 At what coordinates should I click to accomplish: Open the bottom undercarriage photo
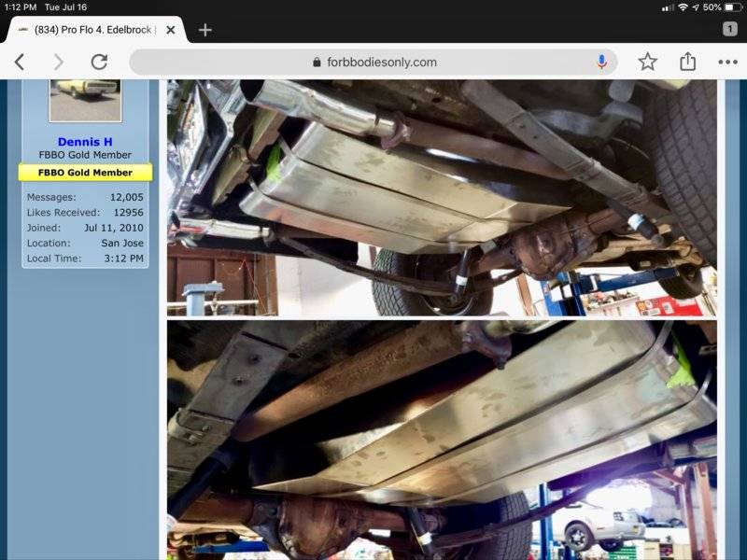click(442, 440)
